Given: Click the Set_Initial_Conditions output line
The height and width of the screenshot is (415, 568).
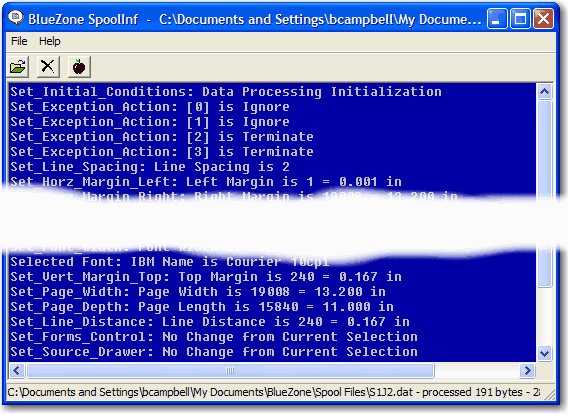Looking at the screenshot, I should tap(226, 92).
